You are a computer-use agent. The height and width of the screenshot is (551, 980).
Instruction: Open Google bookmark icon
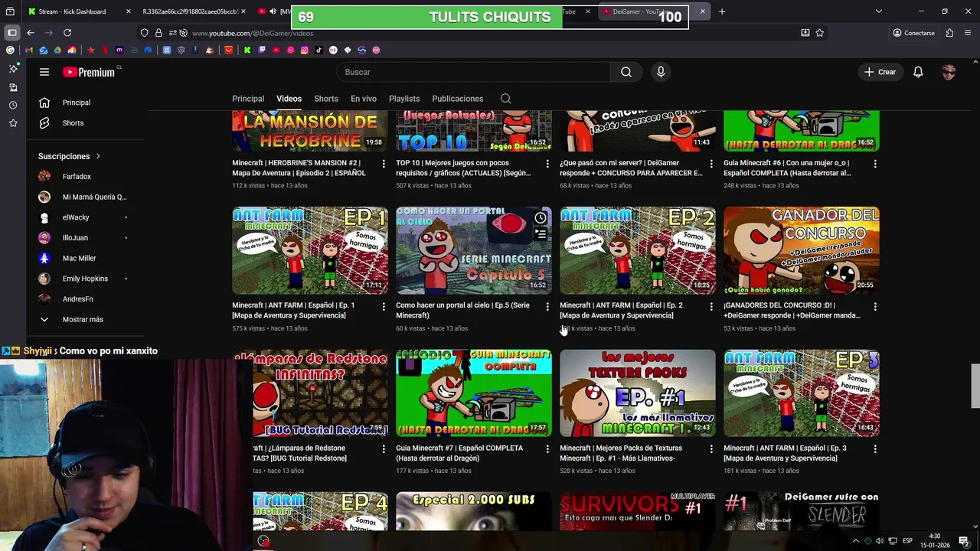[10, 50]
